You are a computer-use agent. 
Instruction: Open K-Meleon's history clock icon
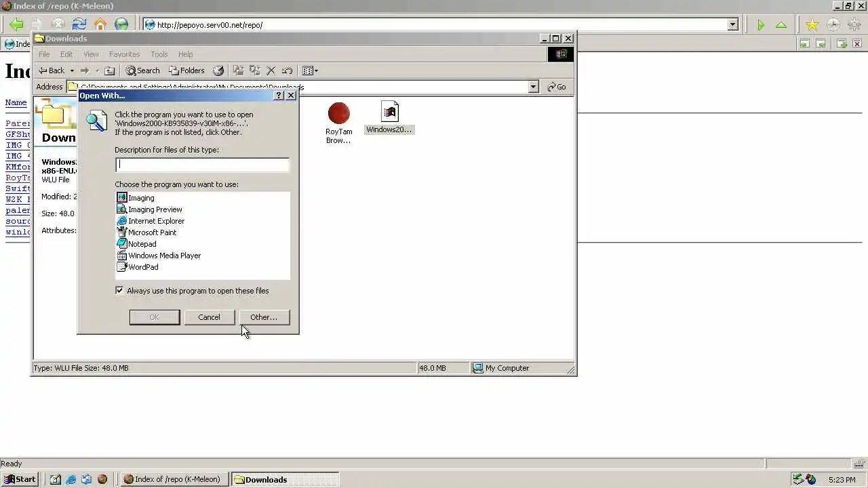click(x=833, y=25)
